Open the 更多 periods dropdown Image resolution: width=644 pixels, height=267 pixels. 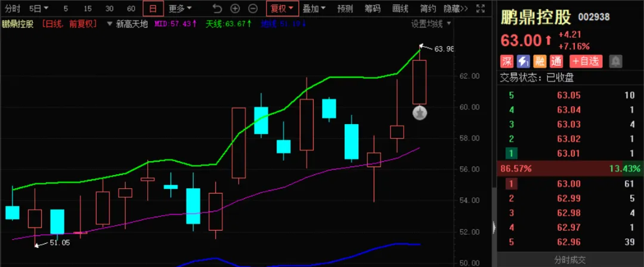(x=180, y=8)
